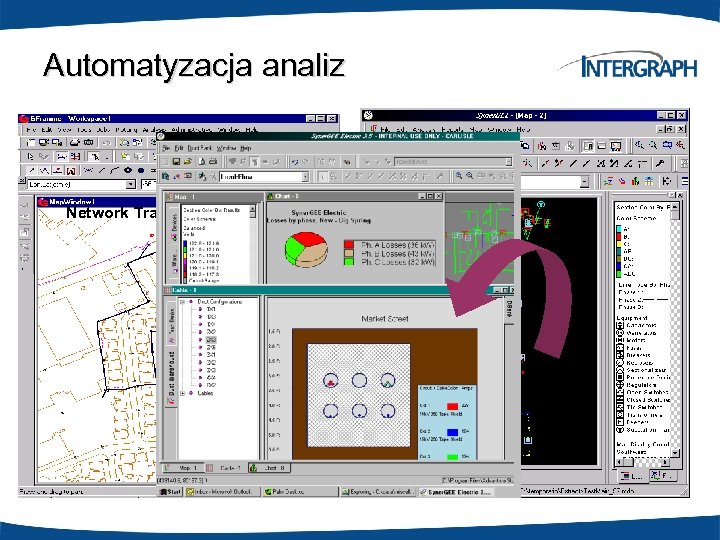Switch to the Cable-1 bottom tab

(225, 468)
